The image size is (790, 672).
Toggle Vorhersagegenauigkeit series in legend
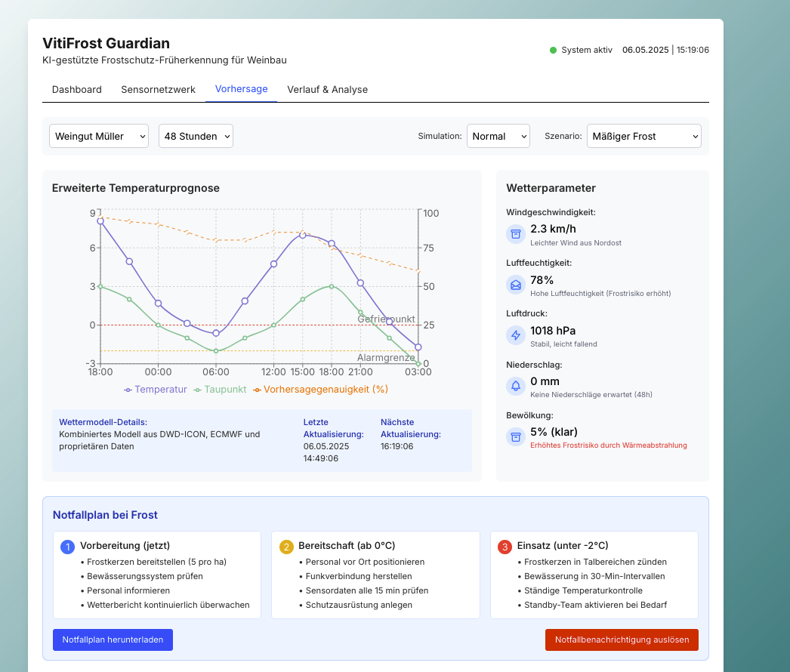coord(320,390)
